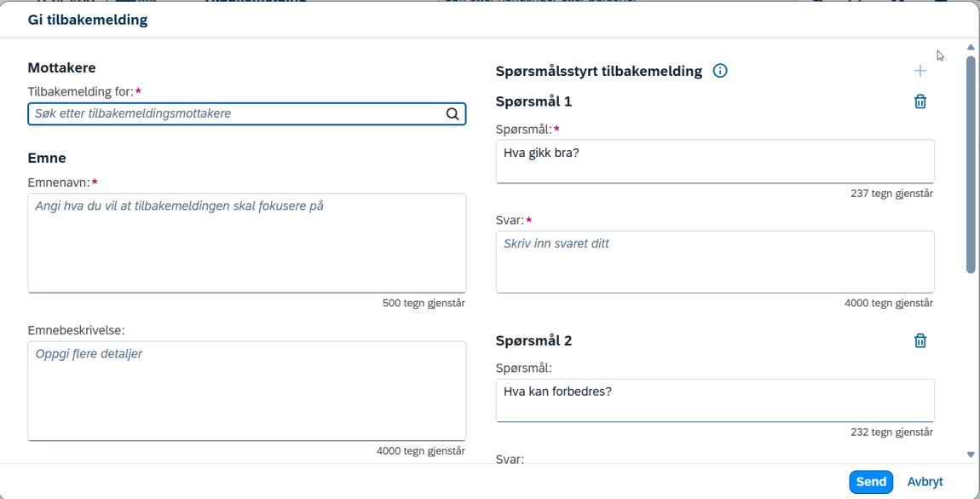Click the 'Emne' section heading
Image resolution: width=980 pixels, height=499 pixels.
[47, 158]
